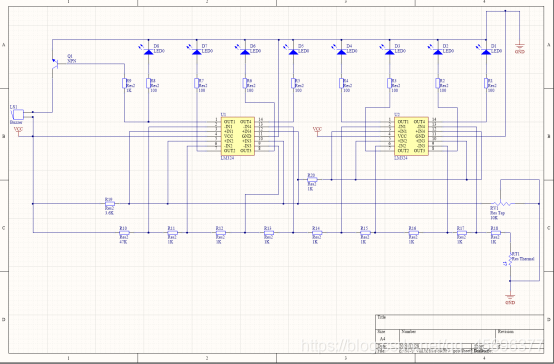Select the 10K Res Tap potentiometer

(x=502, y=204)
